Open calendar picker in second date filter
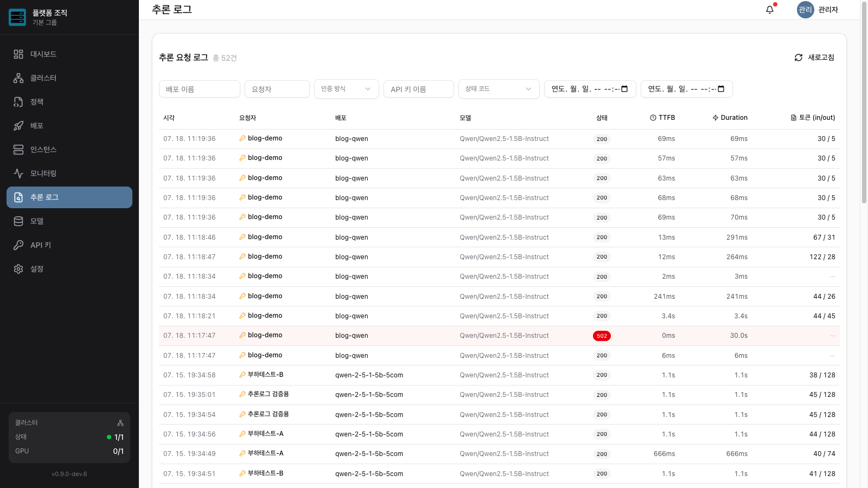 (721, 89)
